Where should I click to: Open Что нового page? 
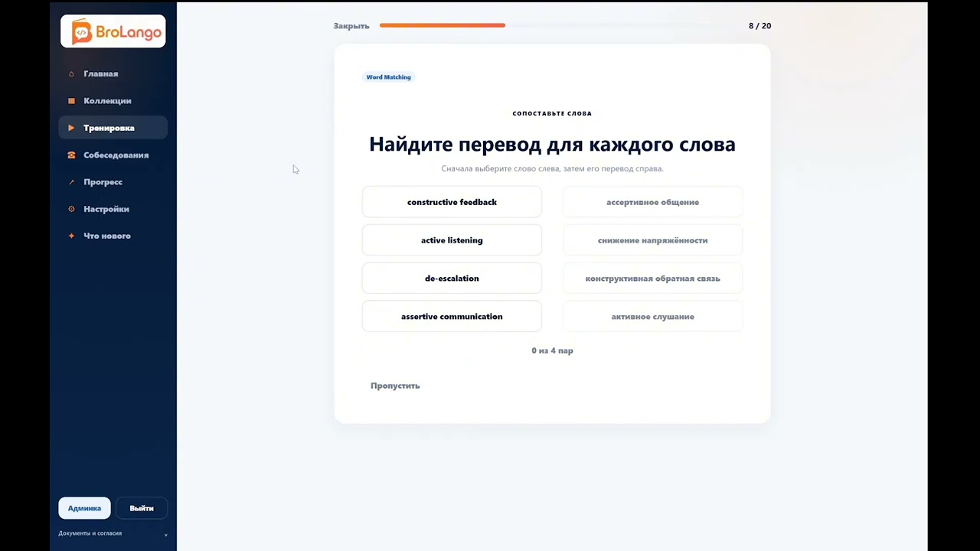[113, 236]
